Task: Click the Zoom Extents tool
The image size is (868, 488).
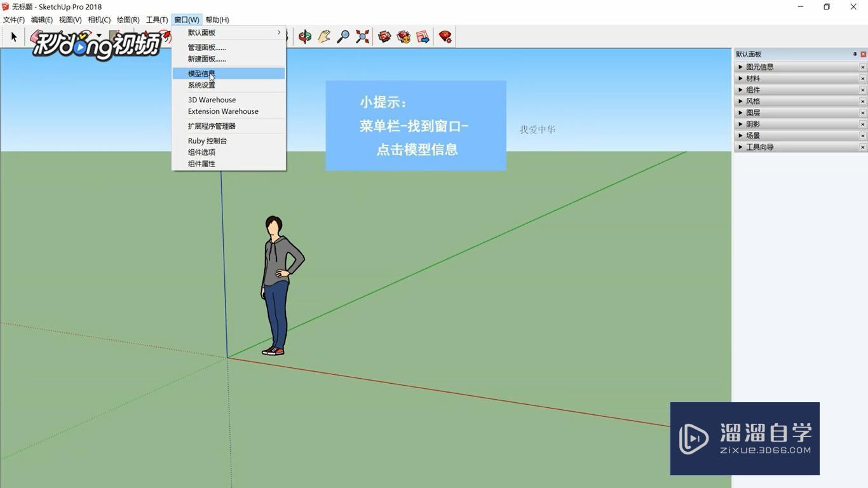Action: point(362,37)
